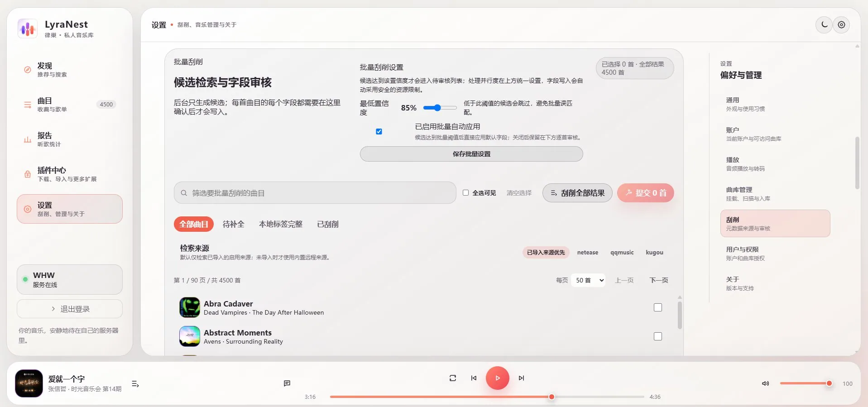
Task: Open the 曲目 list icon in sidebar
Action: click(28, 105)
